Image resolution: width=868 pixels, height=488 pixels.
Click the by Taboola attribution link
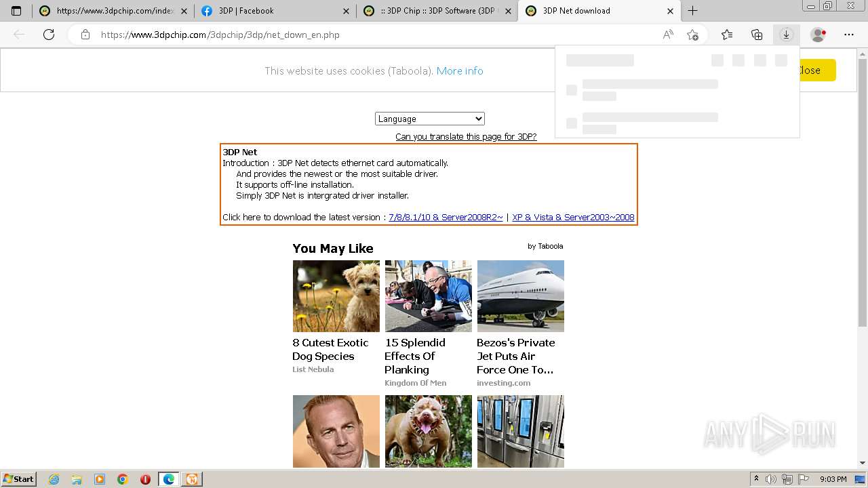[545, 246]
